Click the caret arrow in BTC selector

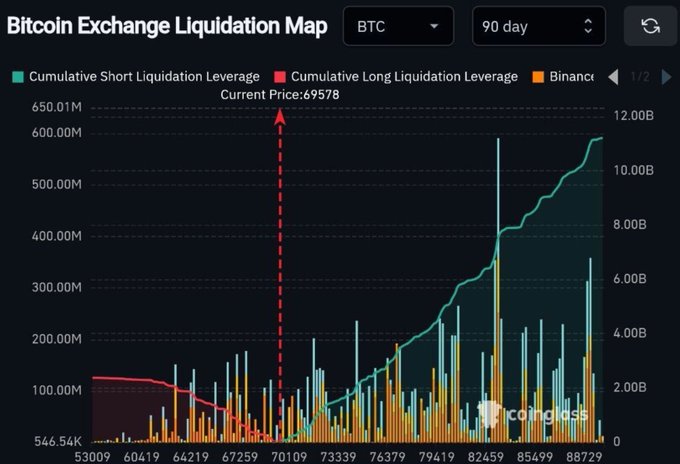tap(433, 27)
